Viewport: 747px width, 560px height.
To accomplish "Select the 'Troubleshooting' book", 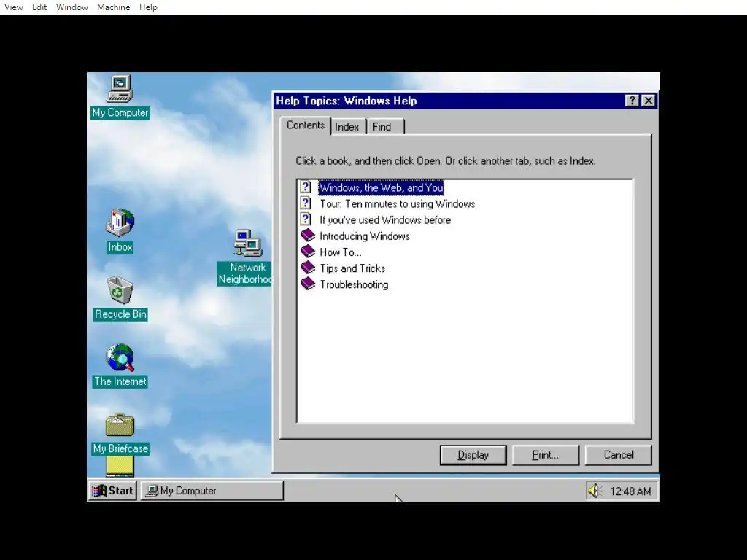I will coord(354,285).
